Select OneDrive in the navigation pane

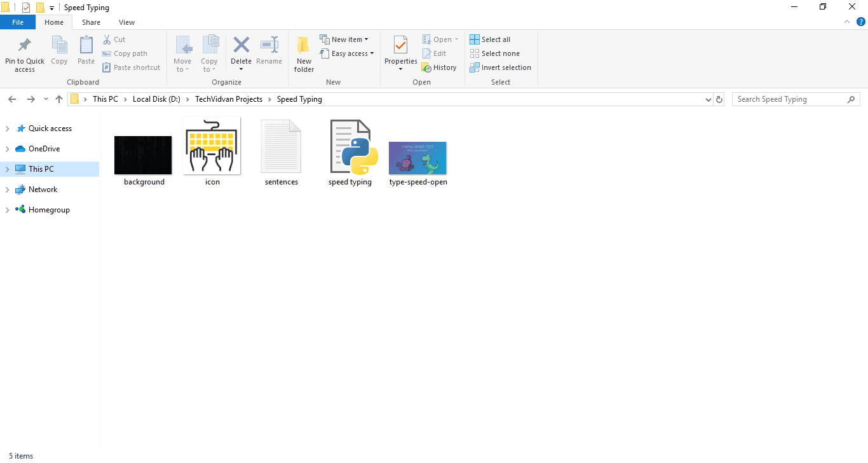click(x=44, y=149)
